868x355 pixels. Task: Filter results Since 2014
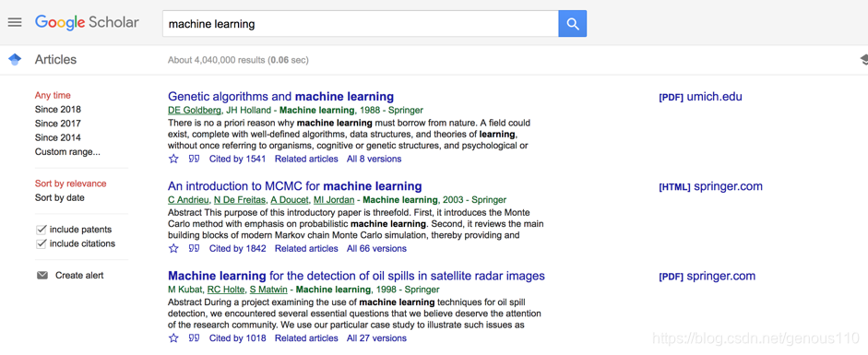tap(57, 137)
